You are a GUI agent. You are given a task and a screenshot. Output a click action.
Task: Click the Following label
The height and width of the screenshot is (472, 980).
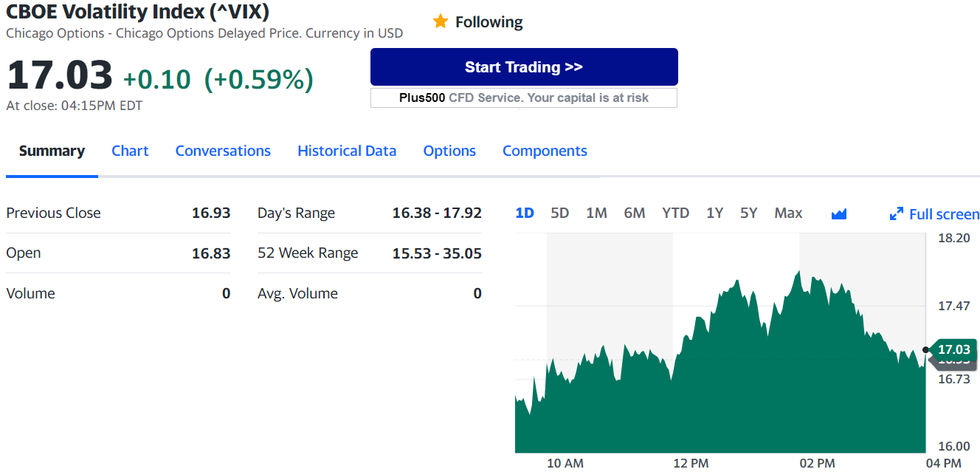(489, 22)
